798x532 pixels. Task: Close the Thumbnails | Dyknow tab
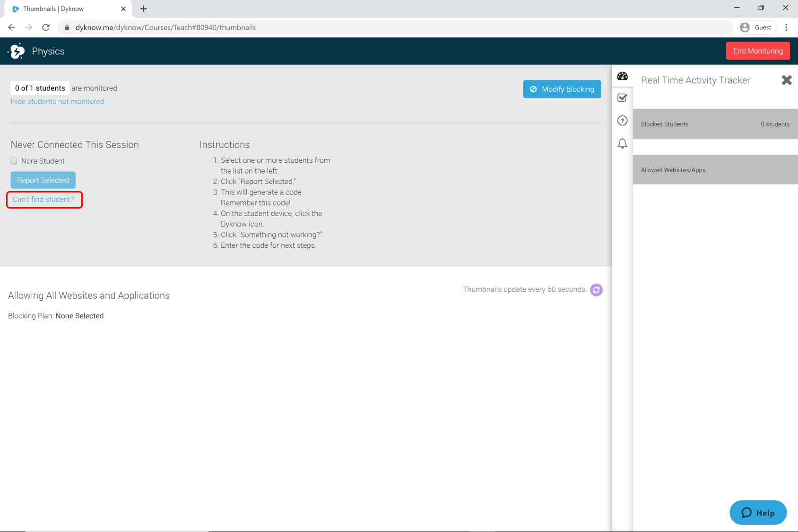point(123,9)
